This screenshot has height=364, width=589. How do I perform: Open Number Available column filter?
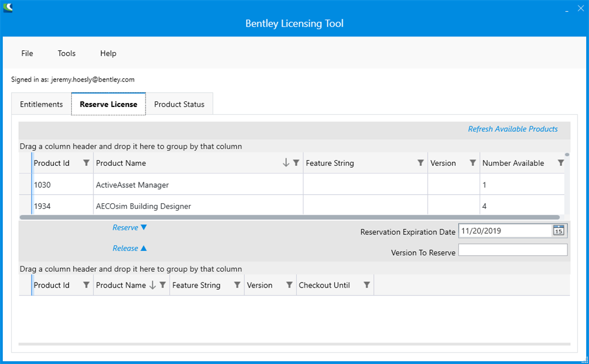point(560,163)
